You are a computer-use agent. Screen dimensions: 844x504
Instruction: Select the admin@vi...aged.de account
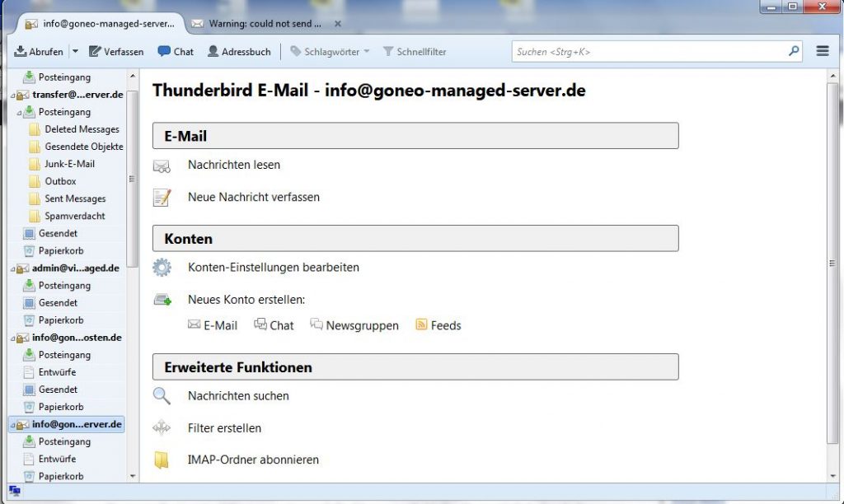coord(68,268)
